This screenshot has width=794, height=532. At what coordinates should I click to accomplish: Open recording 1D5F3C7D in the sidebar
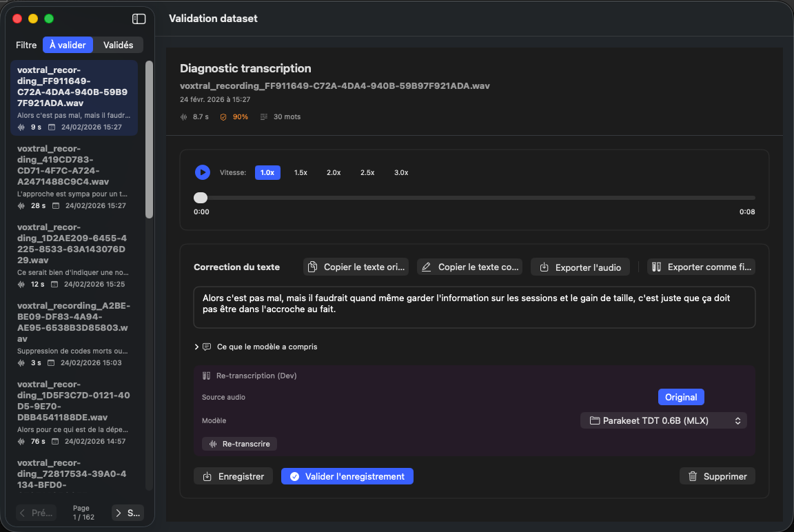tap(74, 412)
